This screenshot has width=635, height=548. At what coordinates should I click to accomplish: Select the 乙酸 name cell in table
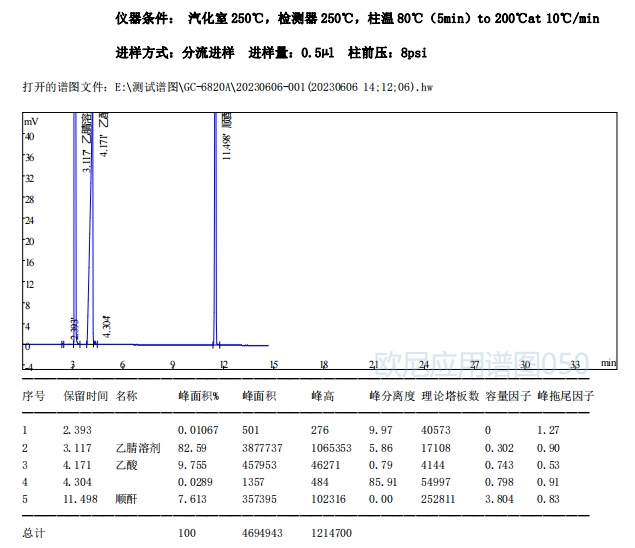(125, 464)
